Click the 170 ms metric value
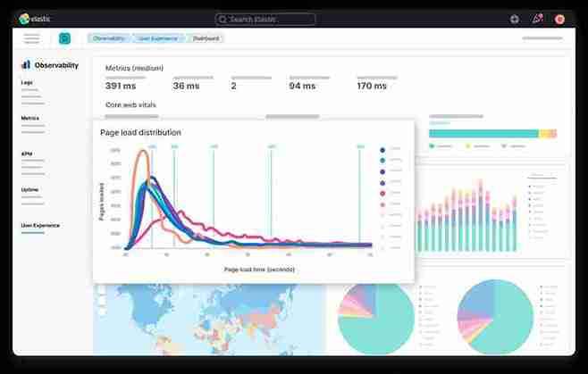 (372, 86)
